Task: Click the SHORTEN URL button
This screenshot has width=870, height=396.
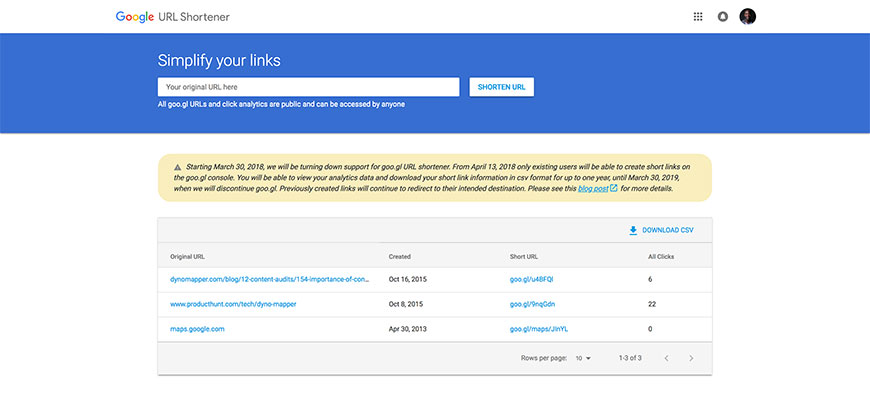Action: tap(502, 87)
